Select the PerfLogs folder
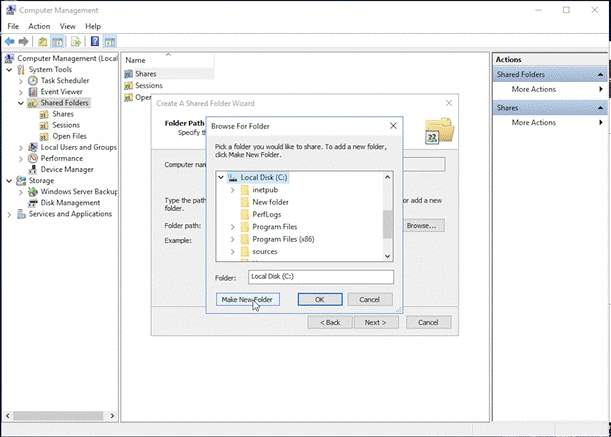This screenshot has width=611, height=437. pyautogui.click(x=267, y=214)
